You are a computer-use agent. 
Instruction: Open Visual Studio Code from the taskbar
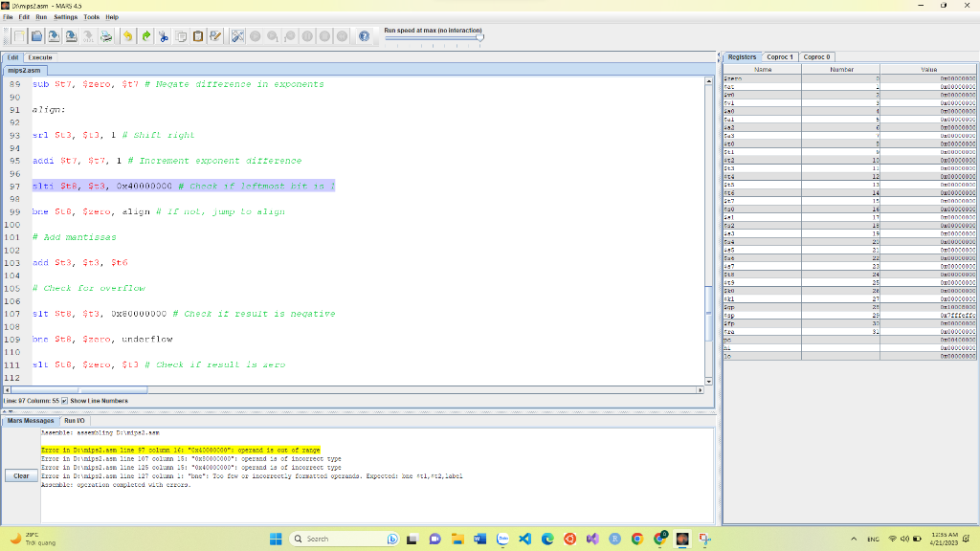(x=525, y=539)
